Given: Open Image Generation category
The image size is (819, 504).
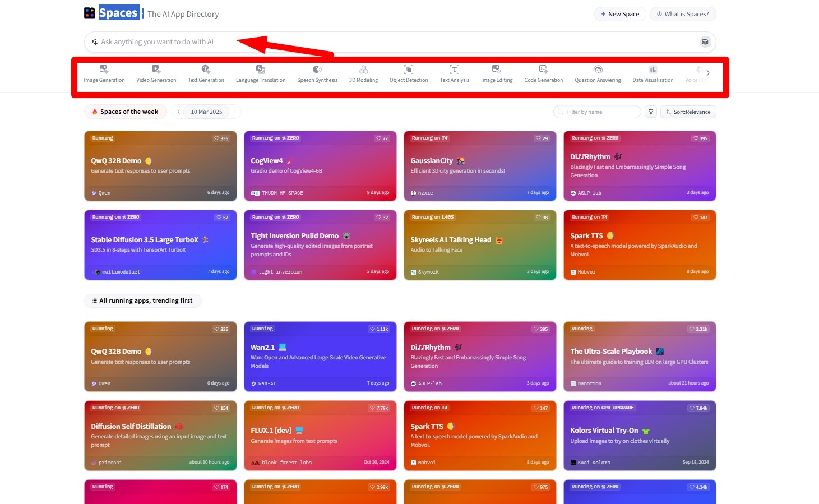Looking at the screenshot, I should click(104, 73).
